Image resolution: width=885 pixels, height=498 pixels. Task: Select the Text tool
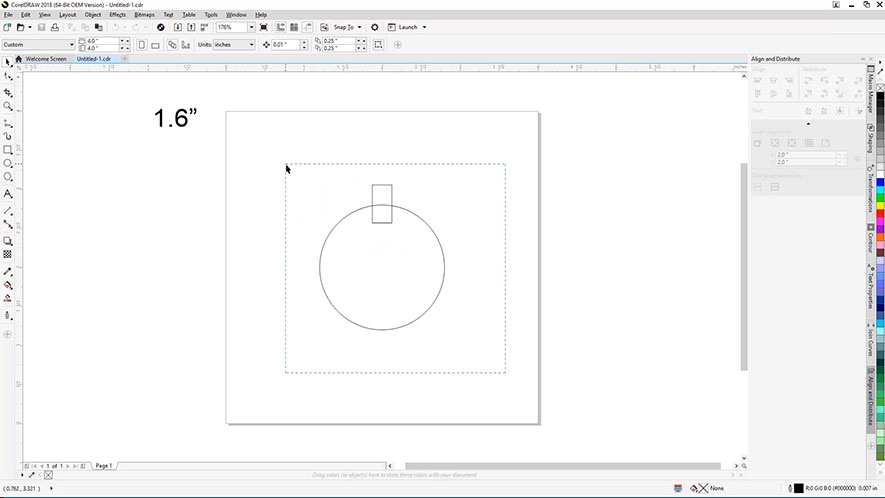[x=8, y=193]
